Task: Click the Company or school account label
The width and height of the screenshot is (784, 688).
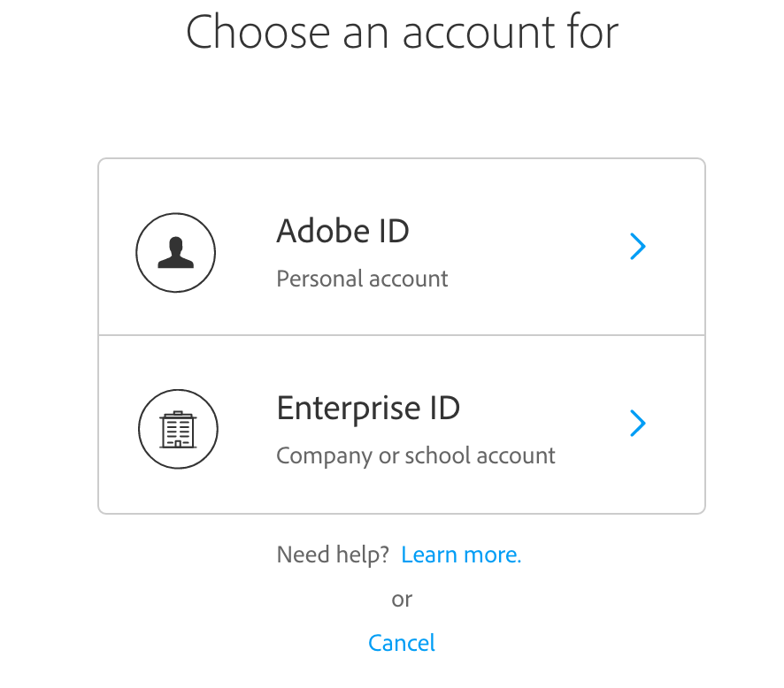Action: [416, 455]
